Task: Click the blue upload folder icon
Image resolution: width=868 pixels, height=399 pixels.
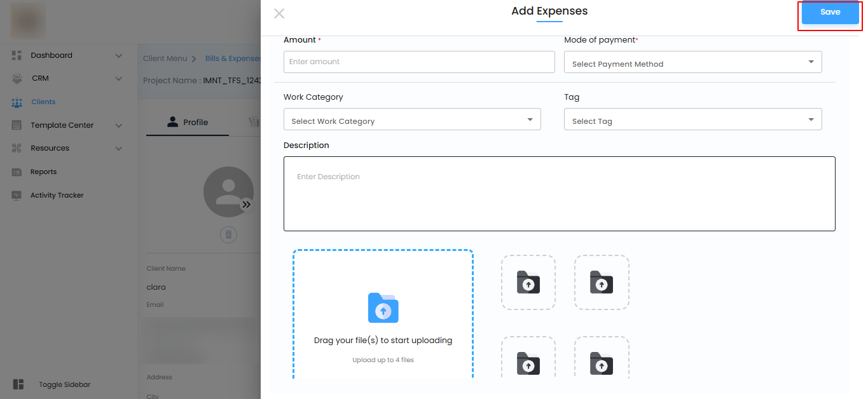Action: pos(383,308)
